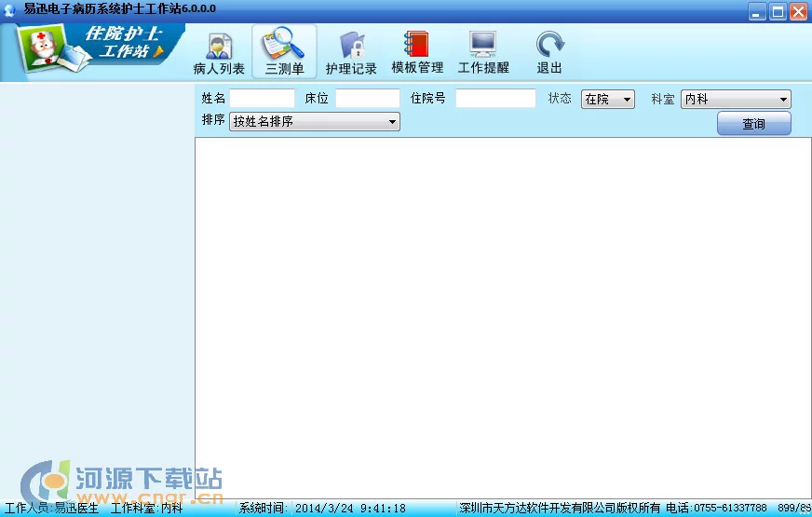Click the 住院号 admission number field
Image resolution: width=812 pixels, height=517 pixels.
(495, 99)
